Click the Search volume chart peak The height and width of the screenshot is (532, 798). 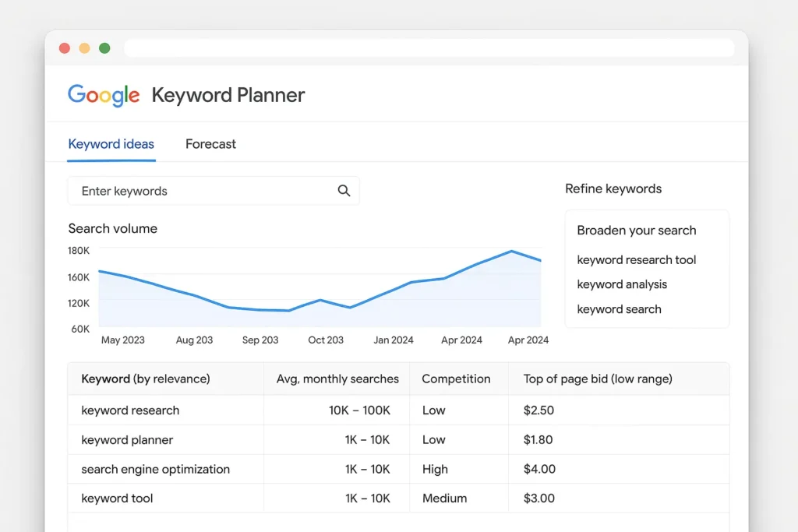click(x=511, y=251)
